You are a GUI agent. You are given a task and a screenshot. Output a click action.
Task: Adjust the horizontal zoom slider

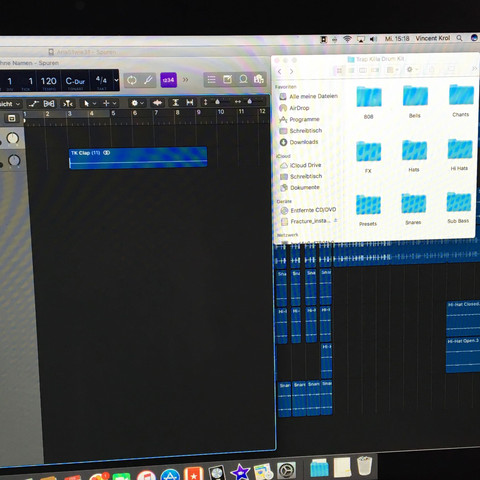click(249, 101)
